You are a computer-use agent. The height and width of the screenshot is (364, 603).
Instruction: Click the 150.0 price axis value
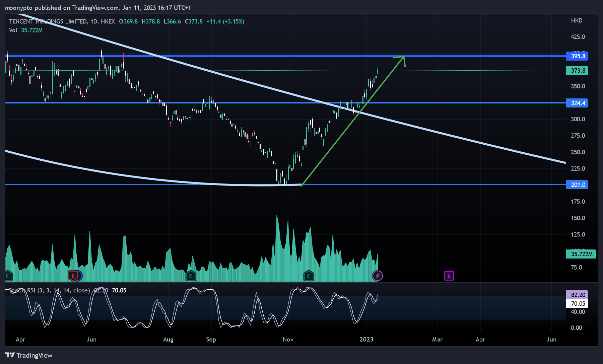578,218
